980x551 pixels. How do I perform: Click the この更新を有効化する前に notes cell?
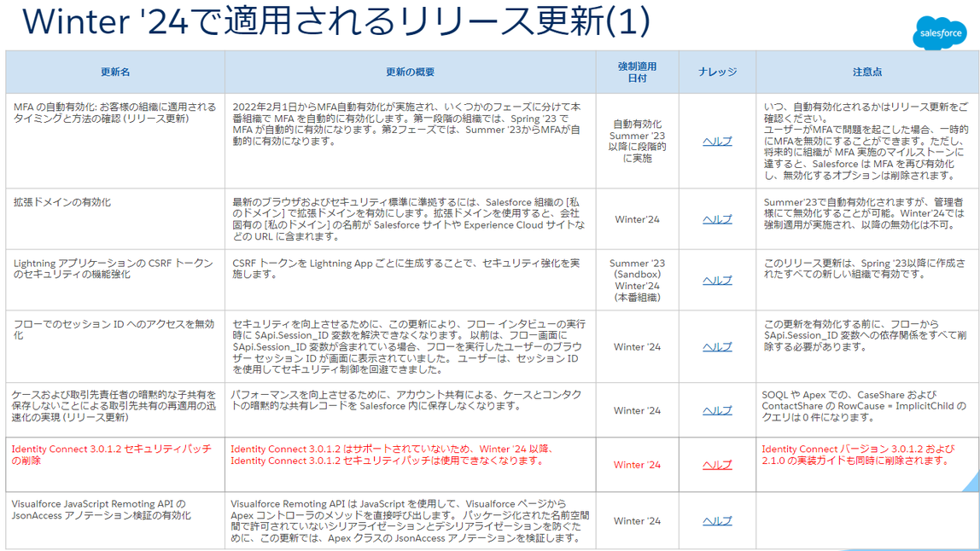tap(867, 346)
